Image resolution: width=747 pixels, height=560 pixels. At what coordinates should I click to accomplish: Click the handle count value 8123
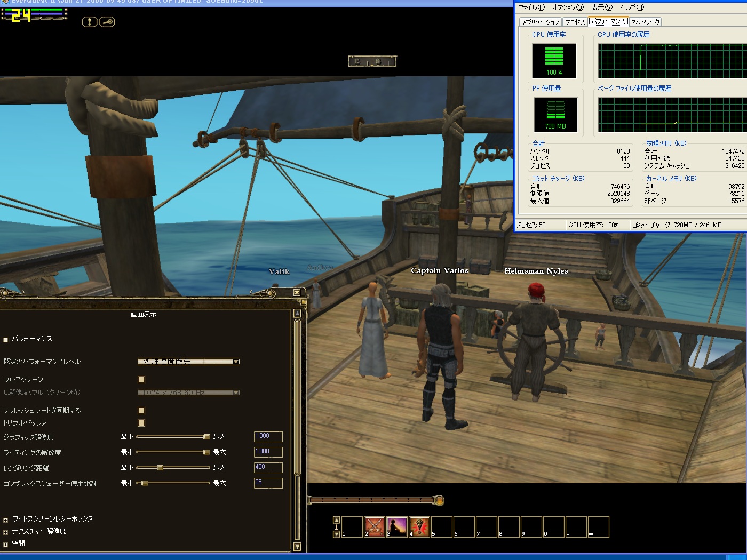point(623,151)
